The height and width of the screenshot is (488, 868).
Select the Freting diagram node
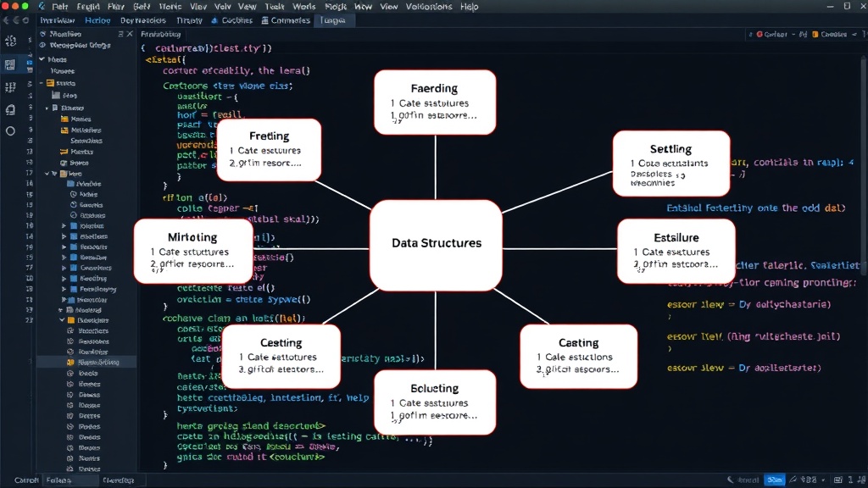tap(269, 150)
